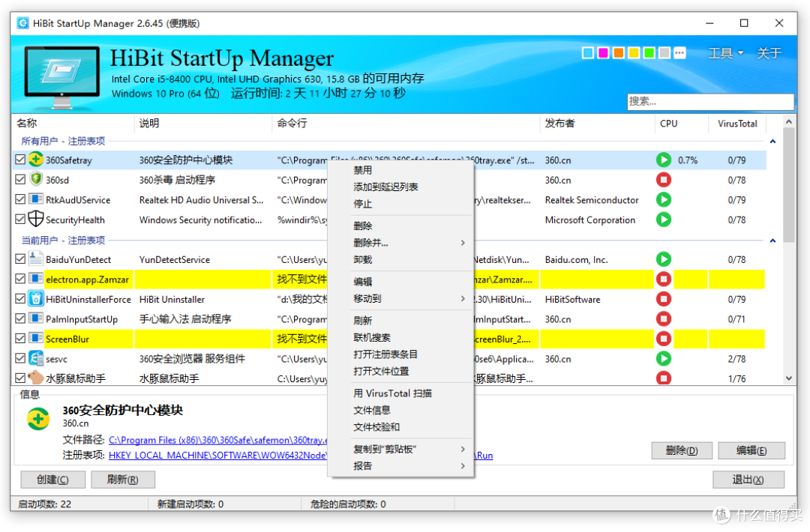Open the 工具 dropdown menu
Image resolution: width=810 pixels, height=532 pixels.
point(726,53)
